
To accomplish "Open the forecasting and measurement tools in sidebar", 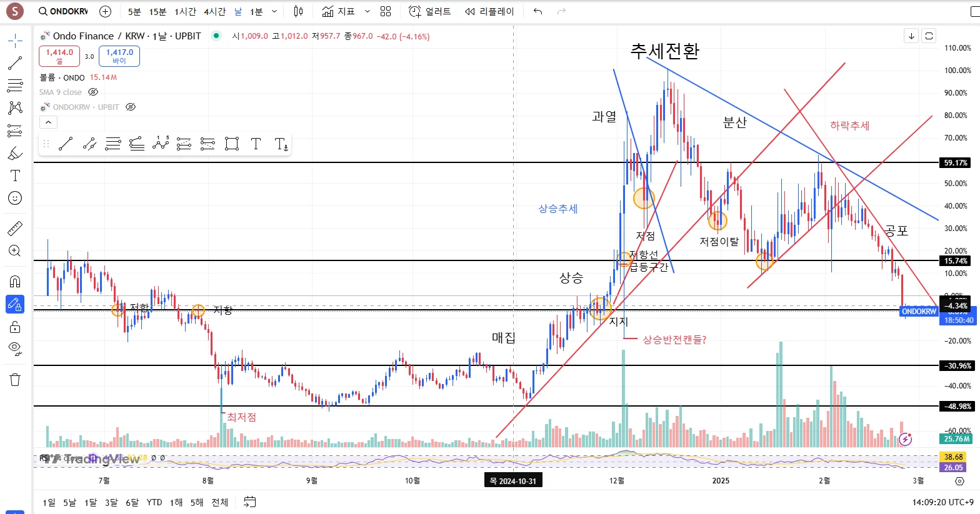I will (x=15, y=131).
